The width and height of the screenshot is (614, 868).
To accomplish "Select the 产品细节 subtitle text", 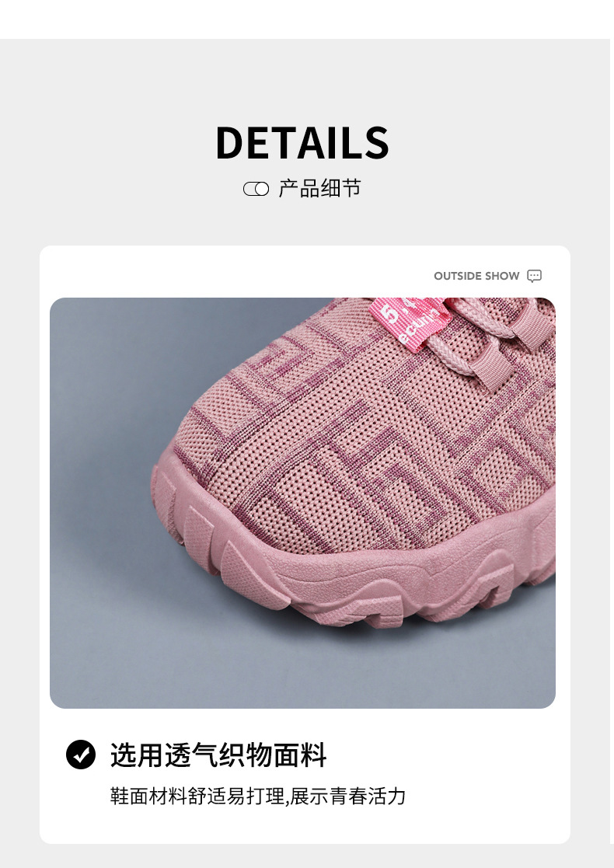I will [x=320, y=189].
